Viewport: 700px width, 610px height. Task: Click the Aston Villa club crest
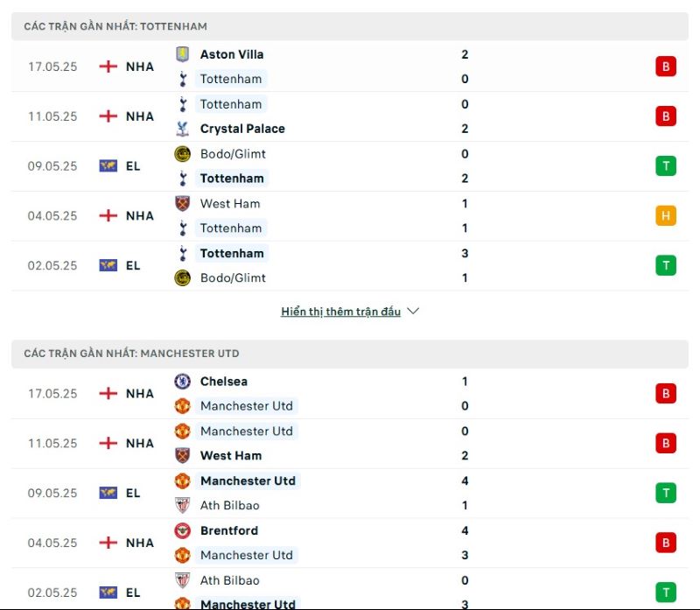click(x=182, y=54)
